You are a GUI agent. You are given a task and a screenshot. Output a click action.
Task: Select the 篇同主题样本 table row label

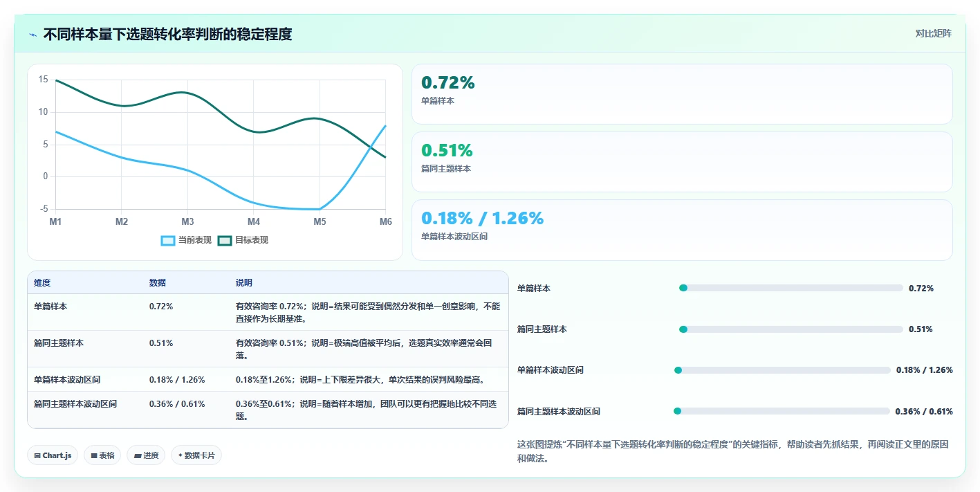point(59,343)
